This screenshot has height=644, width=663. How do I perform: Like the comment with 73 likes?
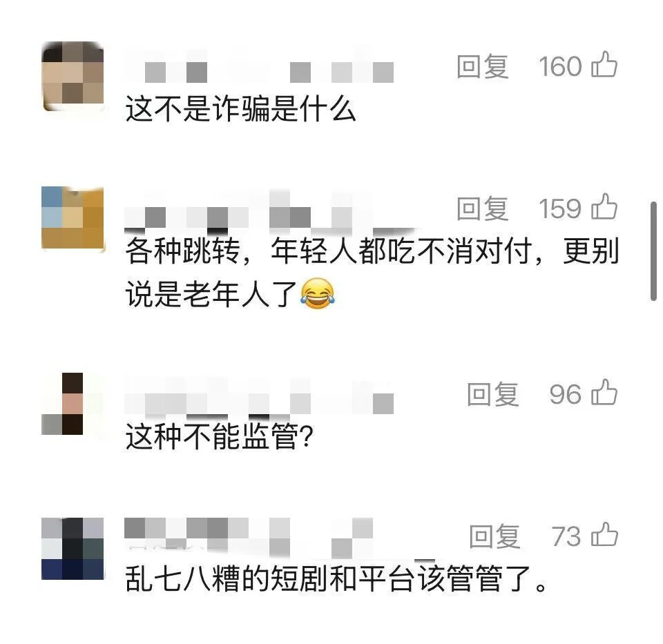[x=604, y=535]
